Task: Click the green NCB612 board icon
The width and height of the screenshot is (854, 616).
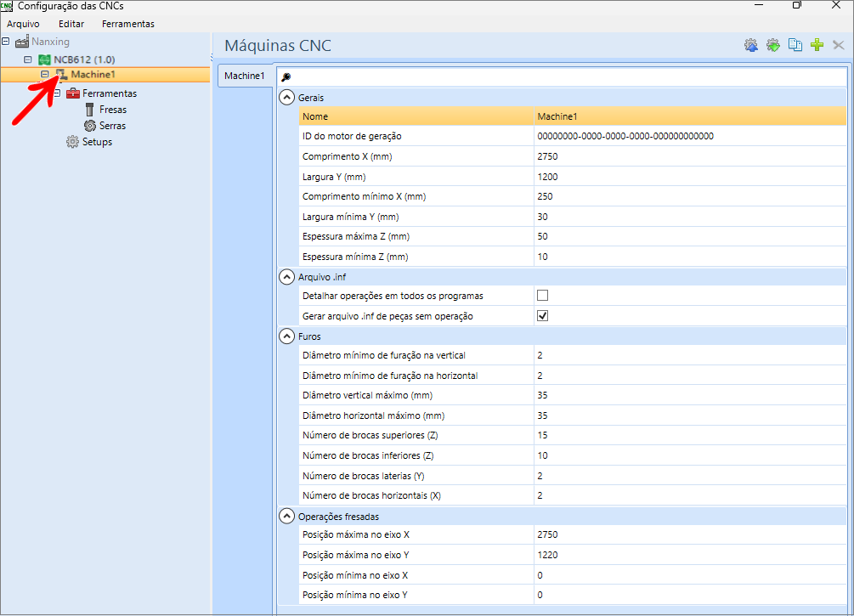Action: tap(45, 59)
